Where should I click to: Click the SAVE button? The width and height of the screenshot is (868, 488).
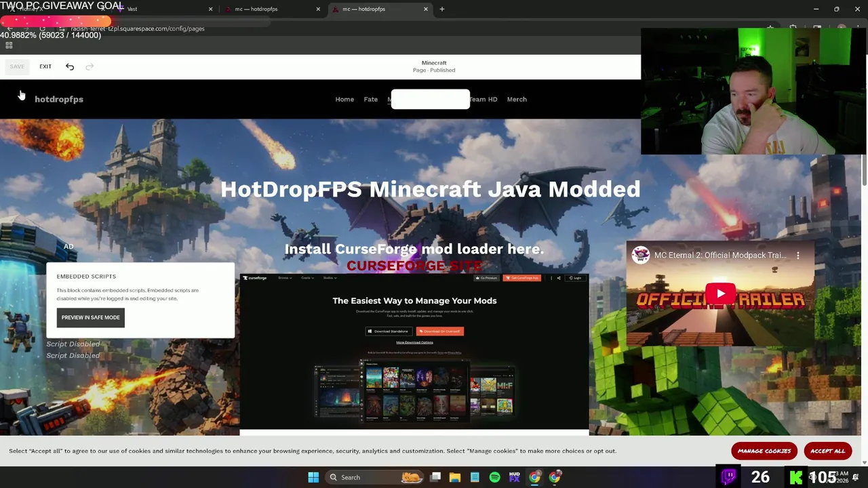(x=17, y=66)
